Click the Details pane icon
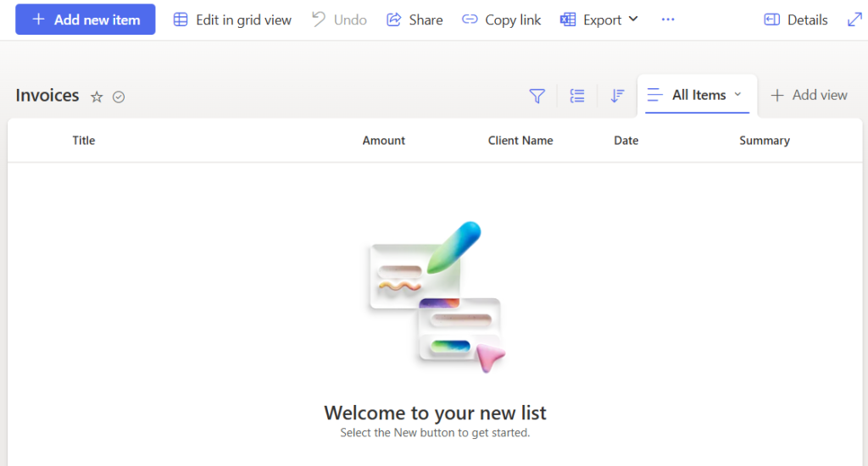868x466 pixels. (x=795, y=19)
